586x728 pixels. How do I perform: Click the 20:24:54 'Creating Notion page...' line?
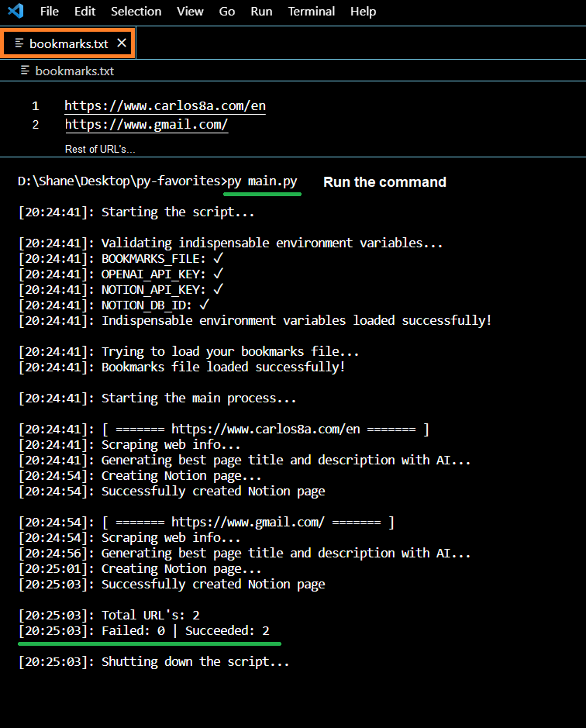coord(140,476)
